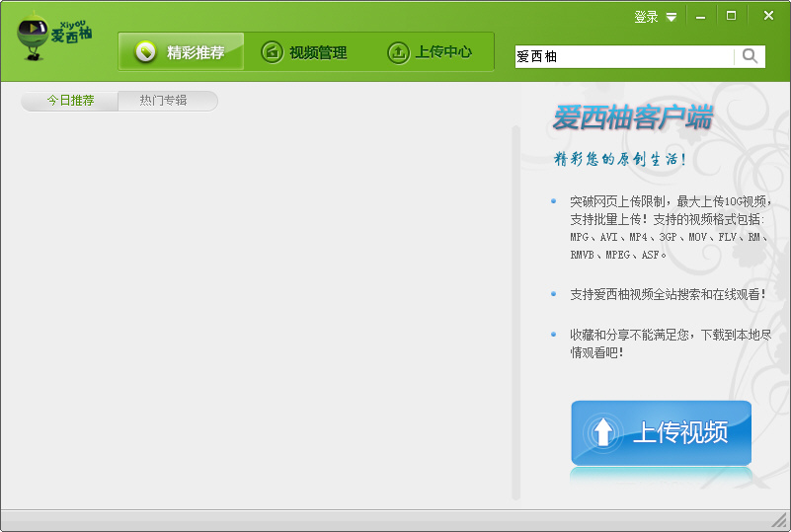Close the 爱西柚 window
The height and width of the screenshot is (532, 791).
click(x=768, y=16)
